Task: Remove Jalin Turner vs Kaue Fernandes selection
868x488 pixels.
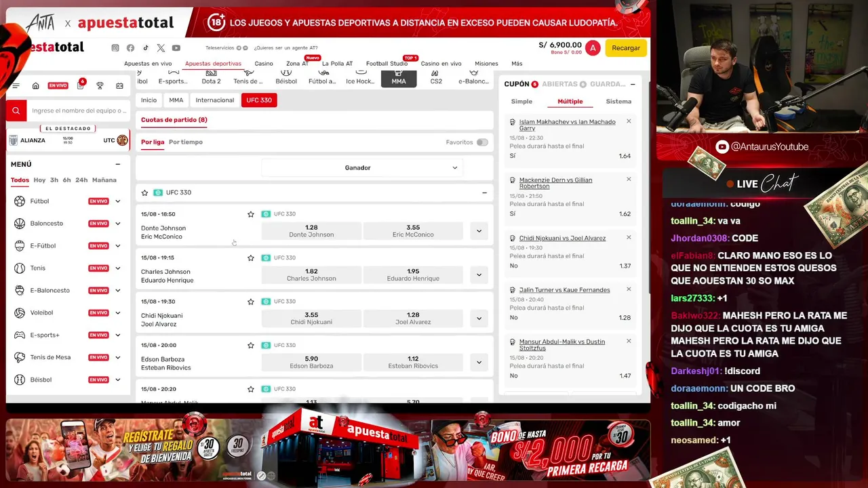Action: pos(629,289)
